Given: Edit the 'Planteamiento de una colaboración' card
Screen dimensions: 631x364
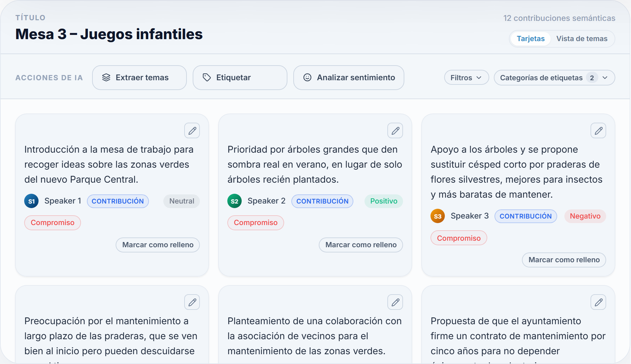Looking at the screenshot, I should pos(395,302).
